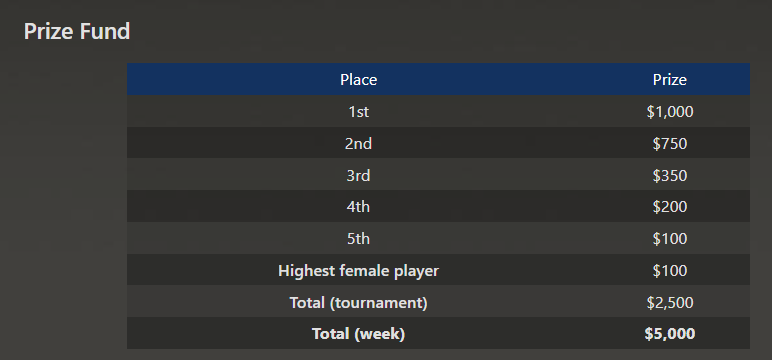Click the $200 prize amount

click(670, 207)
